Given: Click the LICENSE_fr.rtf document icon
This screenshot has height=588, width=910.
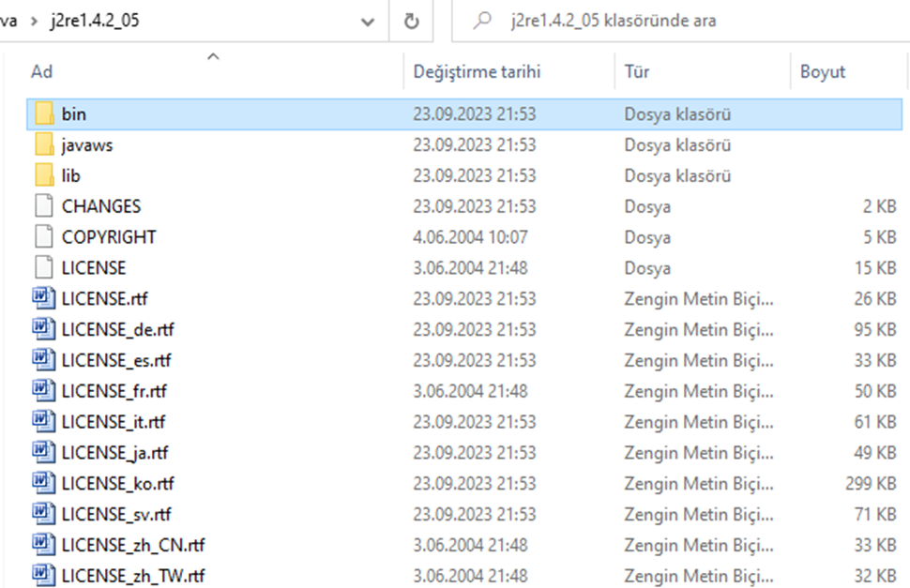Looking at the screenshot, I should click(44, 390).
